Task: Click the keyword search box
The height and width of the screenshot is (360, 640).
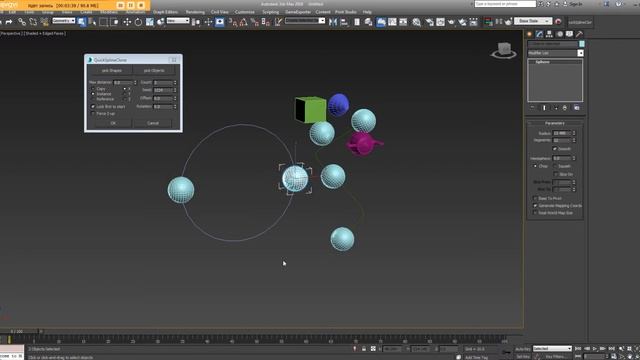Action: pyautogui.click(x=505, y=4)
